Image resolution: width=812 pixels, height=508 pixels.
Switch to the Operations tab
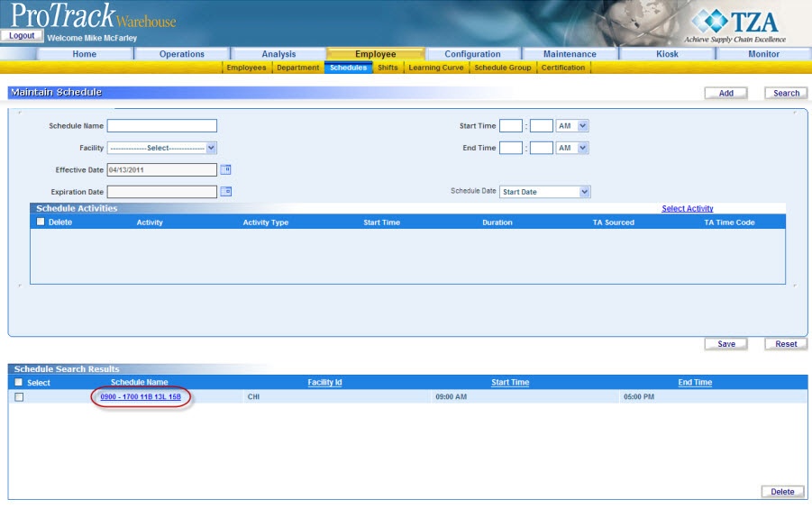[x=182, y=54]
